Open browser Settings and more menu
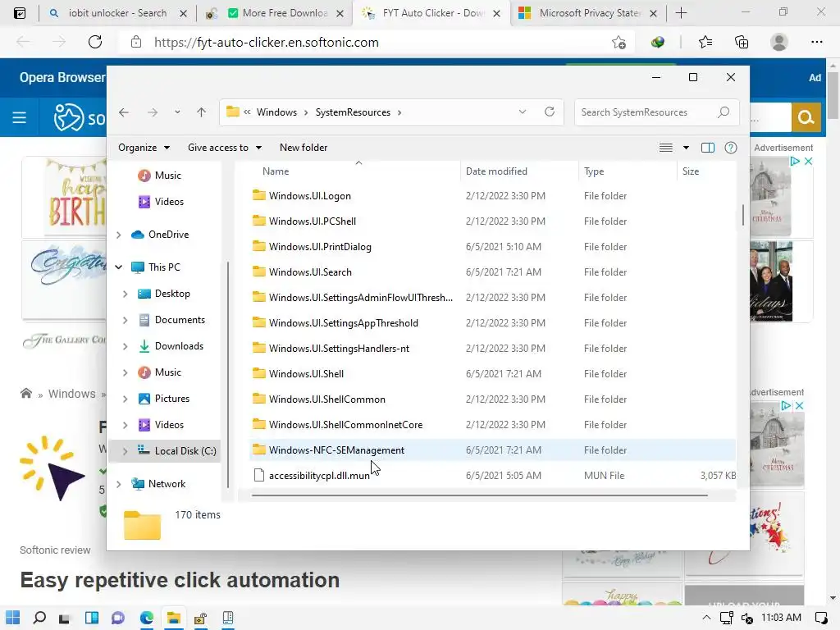The height and width of the screenshot is (630, 840). (816, 43)
